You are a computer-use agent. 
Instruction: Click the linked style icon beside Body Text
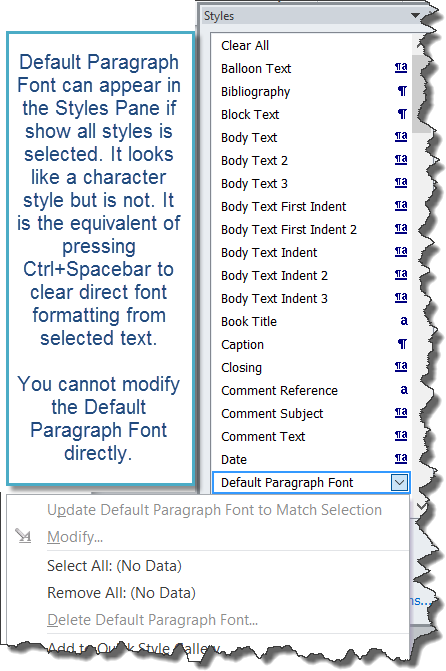coord(401,137)
